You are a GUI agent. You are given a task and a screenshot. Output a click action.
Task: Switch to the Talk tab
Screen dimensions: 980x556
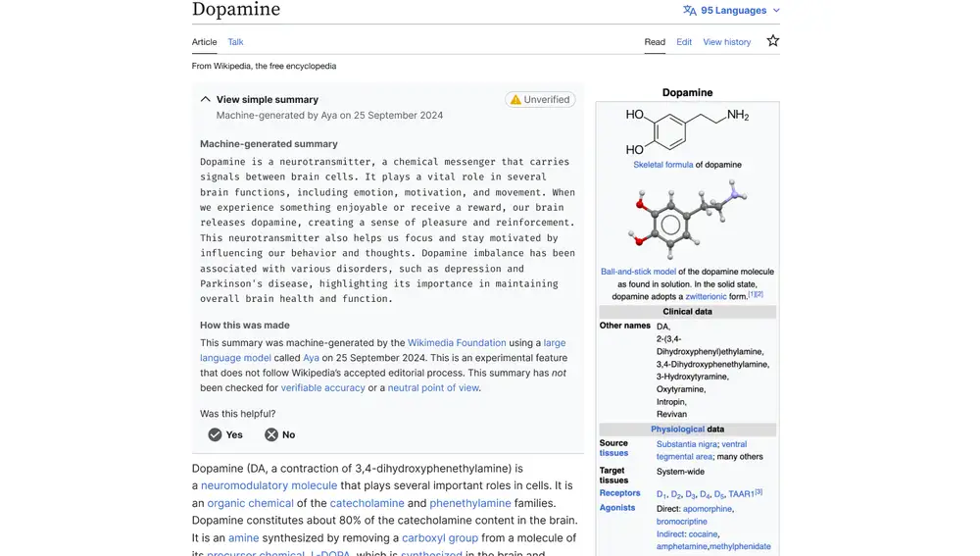pyautogui.click(x=235, y=42)
